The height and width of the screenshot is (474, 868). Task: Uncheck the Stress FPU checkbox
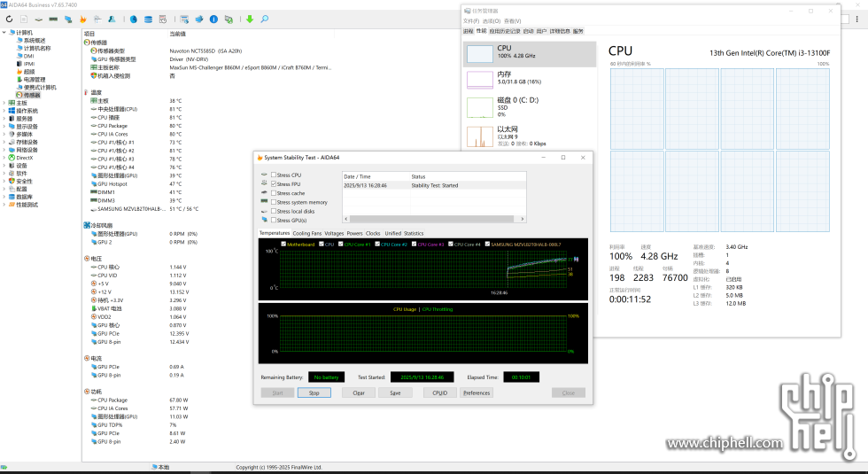tap(274, 184)
